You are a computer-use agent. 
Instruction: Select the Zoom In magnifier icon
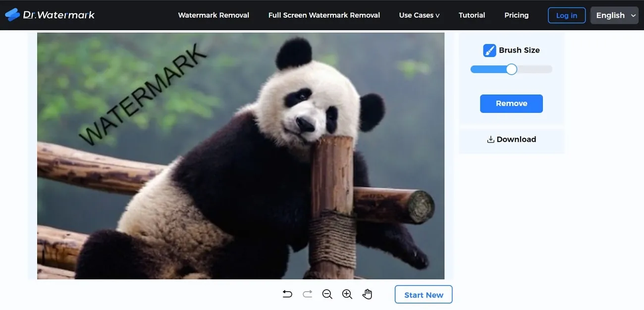(347, 294)
